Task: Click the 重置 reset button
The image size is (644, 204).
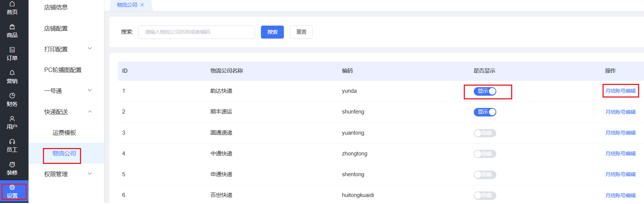Action: point(301,32)
